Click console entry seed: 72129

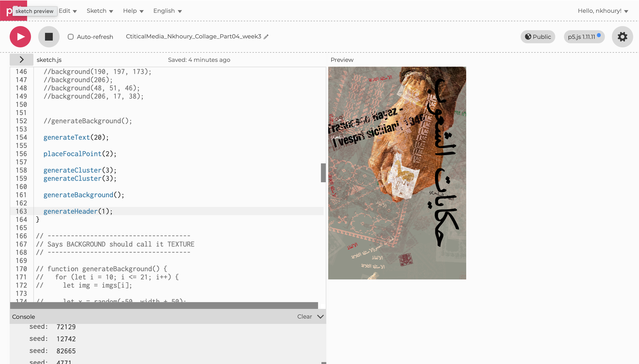coord(52,327)
